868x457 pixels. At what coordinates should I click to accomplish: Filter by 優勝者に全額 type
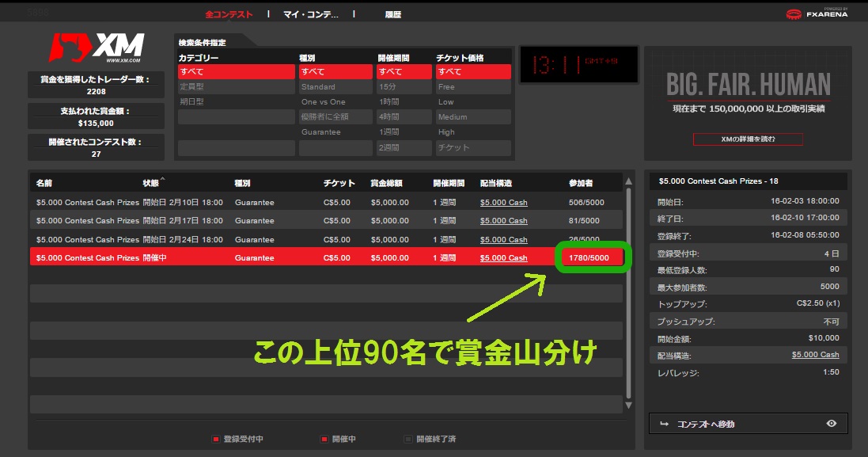point(335,117)
